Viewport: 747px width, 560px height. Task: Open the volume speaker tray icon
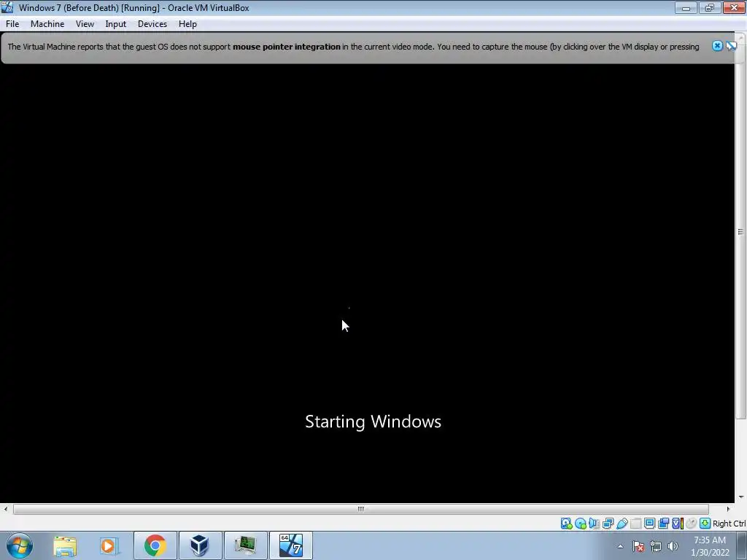click(673, 546)
